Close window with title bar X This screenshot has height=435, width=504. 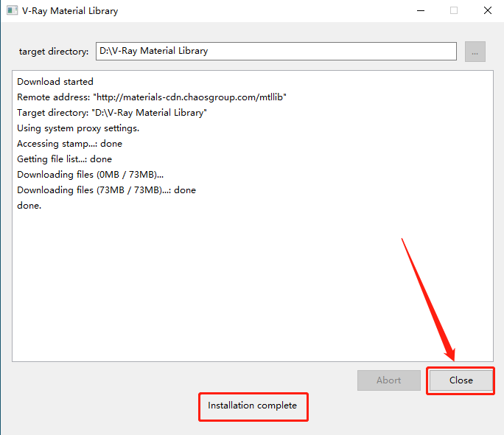pos(487,10)
